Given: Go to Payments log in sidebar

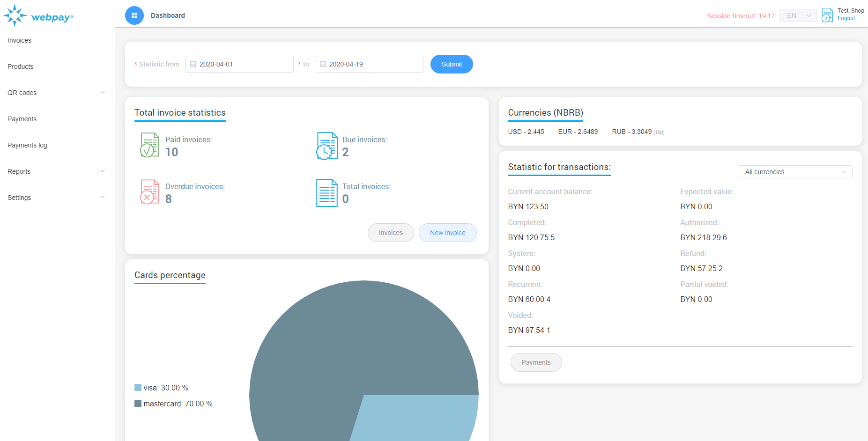Looking at the screenshot, I should (27, 145).
